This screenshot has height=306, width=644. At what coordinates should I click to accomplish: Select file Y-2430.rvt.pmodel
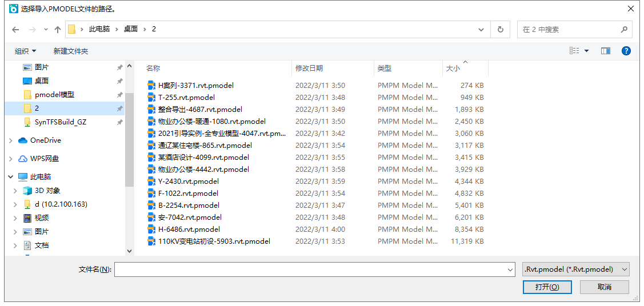[x=188, y=182]
